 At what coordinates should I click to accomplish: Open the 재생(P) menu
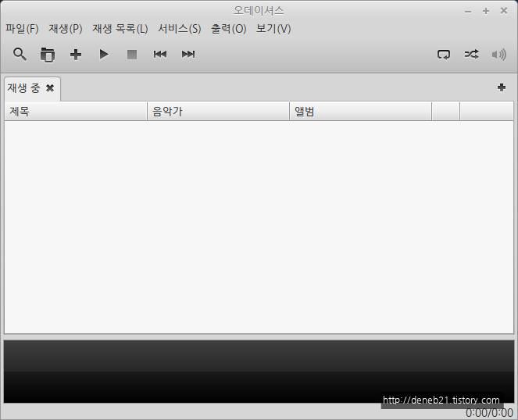(x=66, y=29)
